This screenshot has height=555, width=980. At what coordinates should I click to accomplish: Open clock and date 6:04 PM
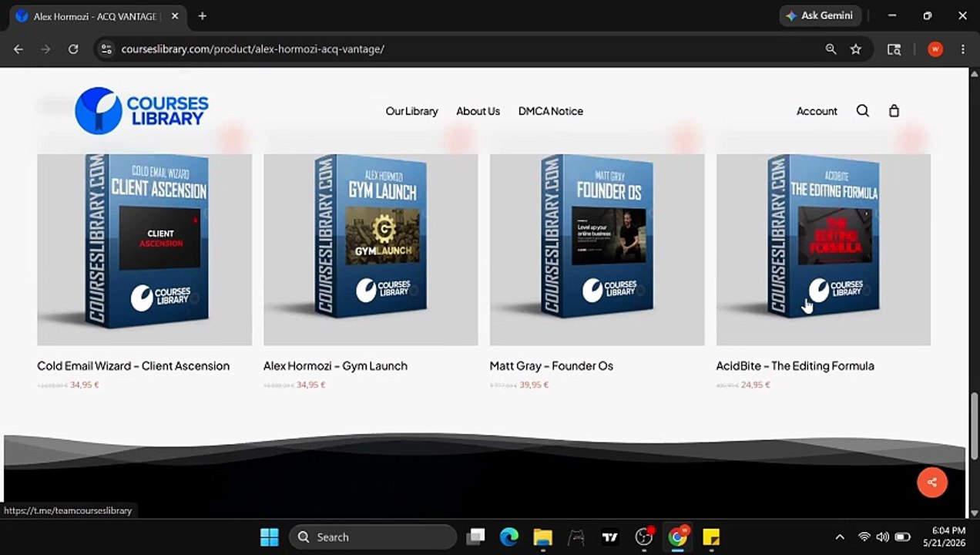point(943,537)
